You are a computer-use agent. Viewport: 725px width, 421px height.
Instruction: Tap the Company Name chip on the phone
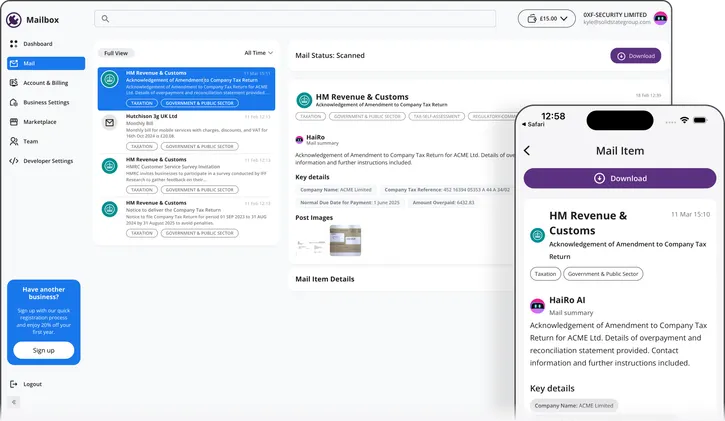[574, 406]
